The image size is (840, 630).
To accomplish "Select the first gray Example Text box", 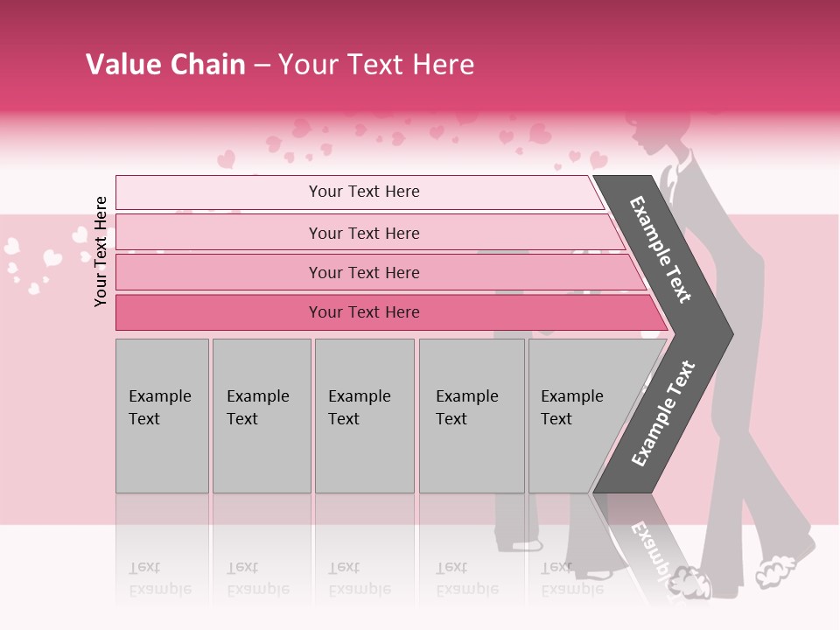I will tap(162, 416).
